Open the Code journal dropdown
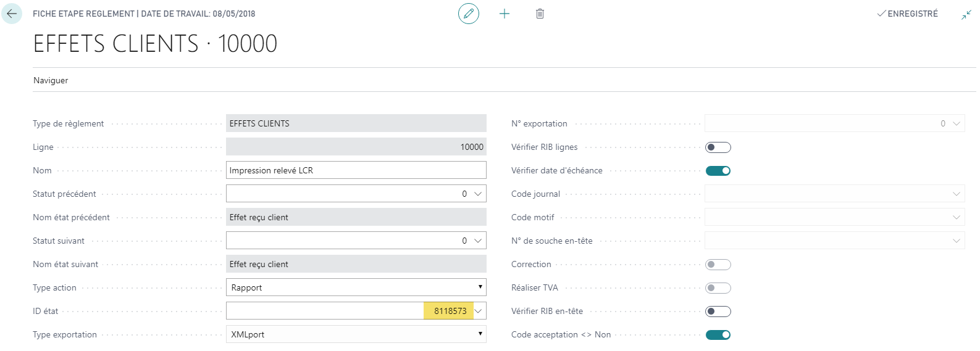 click(956, 194)
